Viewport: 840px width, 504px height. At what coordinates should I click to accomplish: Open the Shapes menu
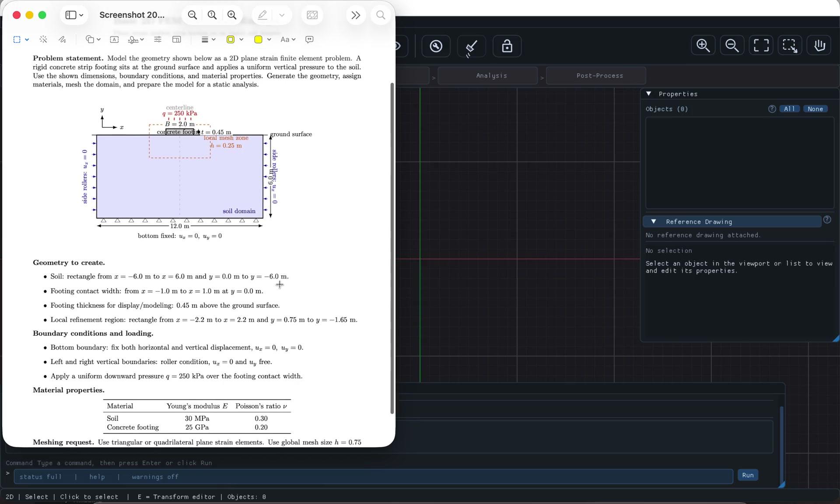[x=93, y=39]
